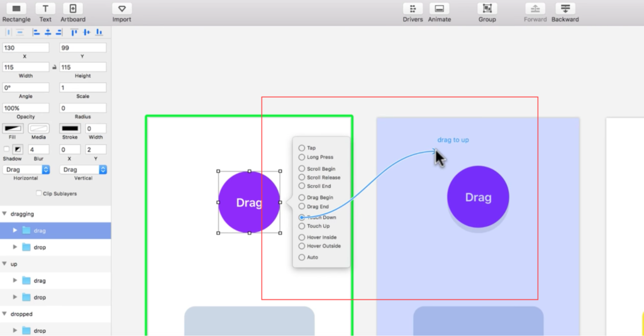Click the shadow Blur field showing 4
Image resolution: width=644 pixels, height=336 pixels.
[x=38, y=149]
